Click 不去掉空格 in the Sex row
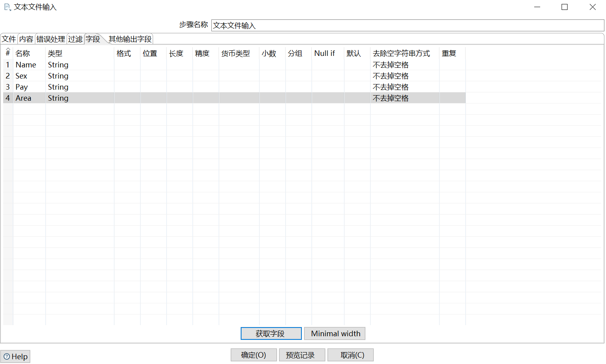The height and width of the screenshot is (364, 606). (x=405, y=76)
